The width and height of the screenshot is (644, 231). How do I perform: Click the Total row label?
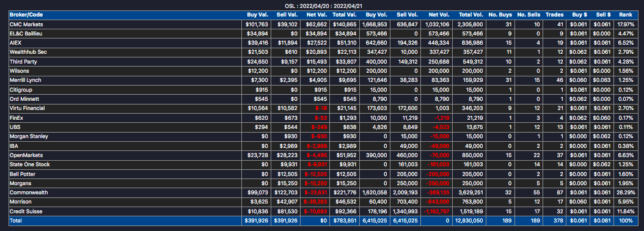tap(16, 221)
